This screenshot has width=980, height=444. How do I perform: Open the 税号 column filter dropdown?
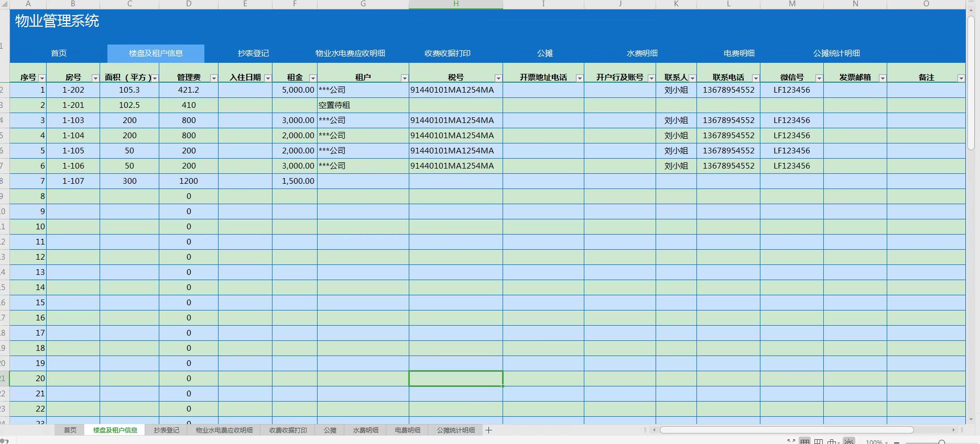pyautogui.click(x=498, y=78)
